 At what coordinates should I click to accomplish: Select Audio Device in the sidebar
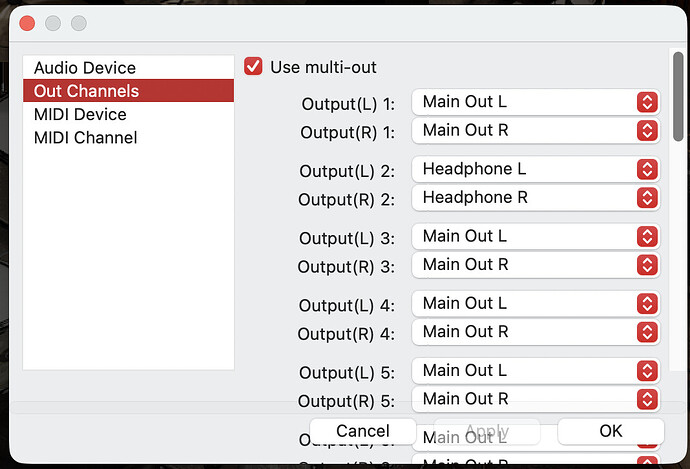[85, 68]
